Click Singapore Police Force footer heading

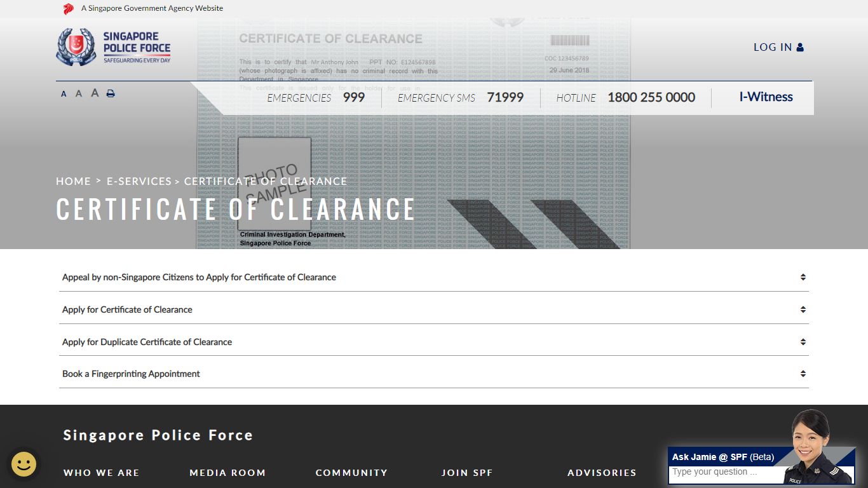158,435
